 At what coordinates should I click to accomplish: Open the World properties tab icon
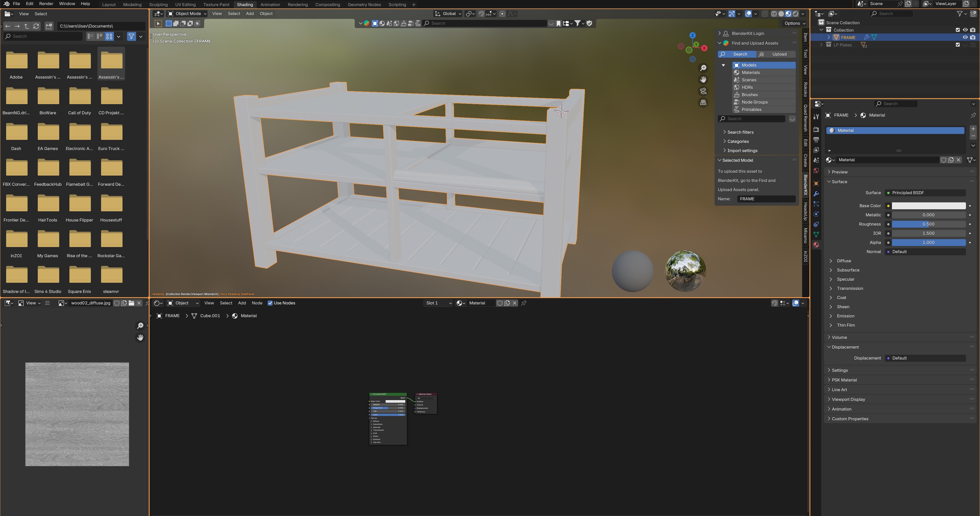pos(816,170)
